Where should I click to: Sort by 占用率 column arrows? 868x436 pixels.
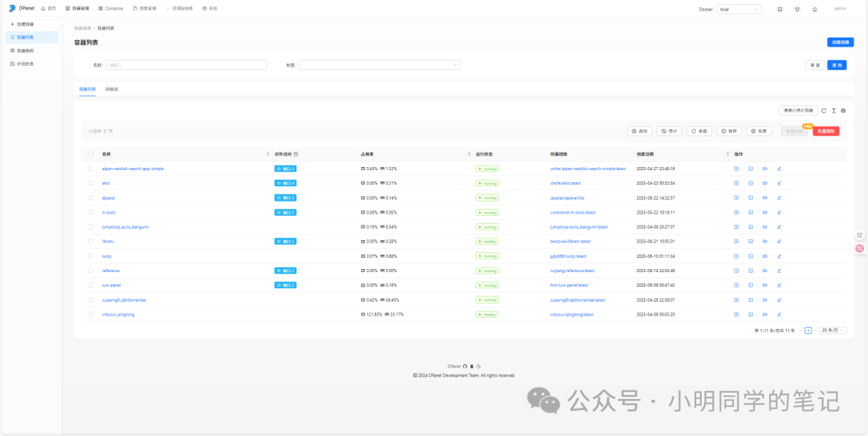pos(469,154)
